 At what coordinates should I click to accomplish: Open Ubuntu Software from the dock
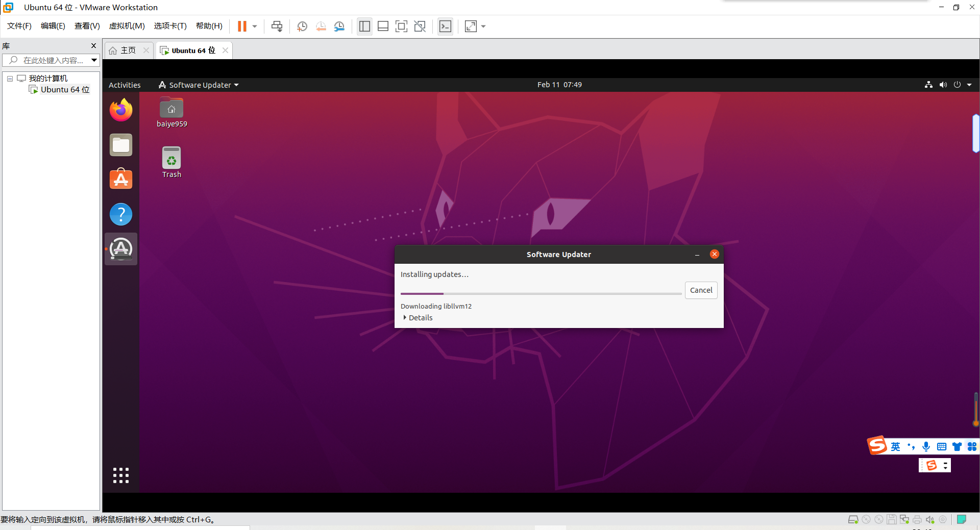121,179
